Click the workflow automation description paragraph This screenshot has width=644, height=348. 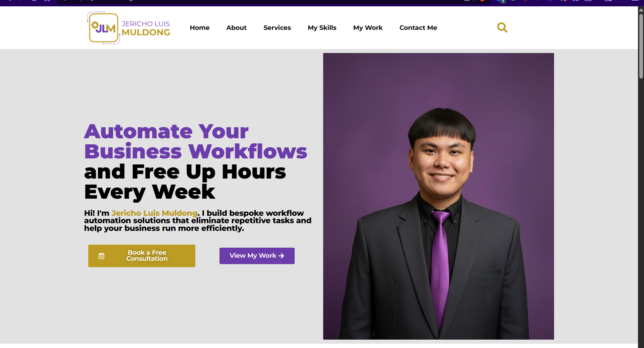pyautogui.click(x=198, y=221)
